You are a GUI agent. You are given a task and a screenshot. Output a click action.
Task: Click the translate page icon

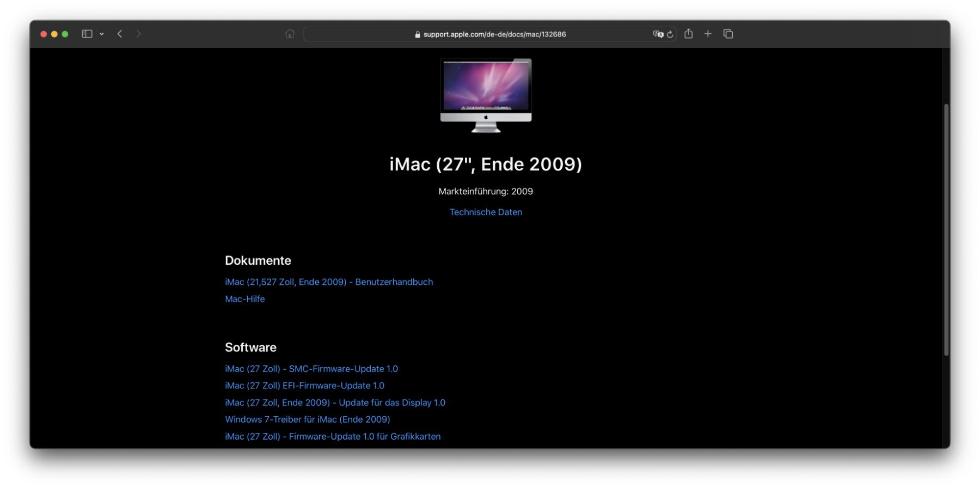coord(658,34)
